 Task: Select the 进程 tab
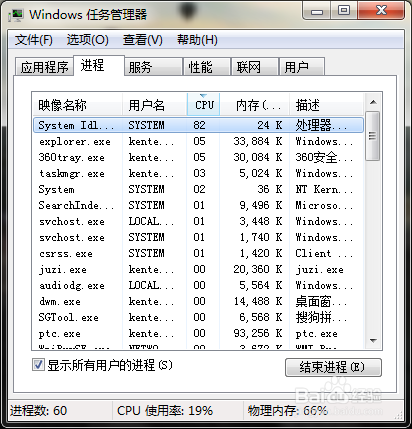99,65
